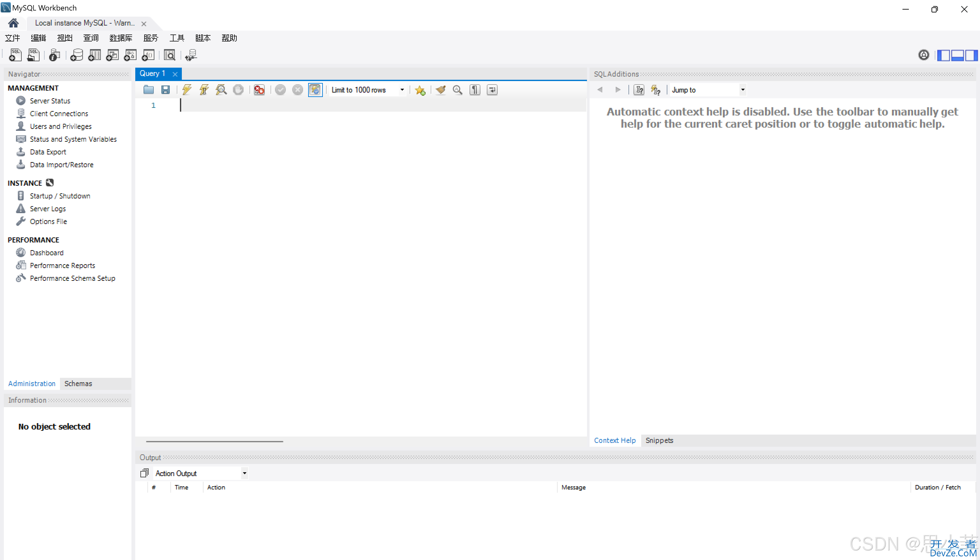
Task: Open Data Export
Action: pyautogui.click(x=48, y=152)
